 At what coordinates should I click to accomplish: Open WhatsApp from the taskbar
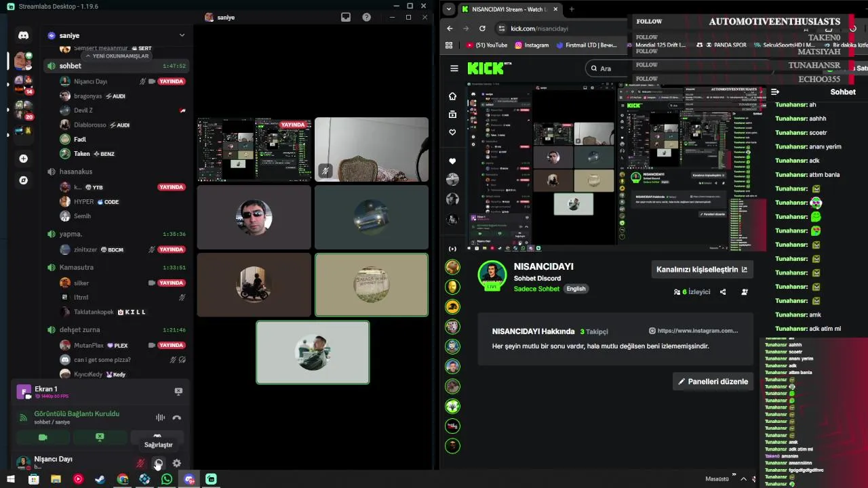(167, 479)
